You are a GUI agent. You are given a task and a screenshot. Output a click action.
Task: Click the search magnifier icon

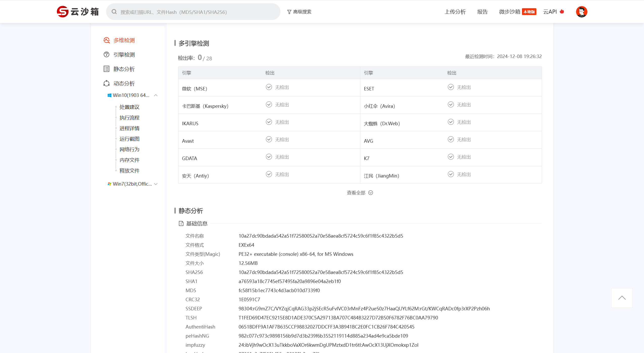(114, 12)
